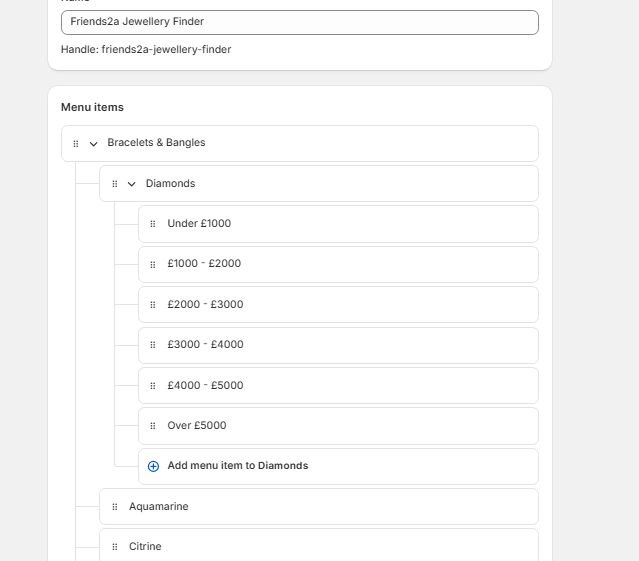Screen dimensions: 639x561
Task: Select the Aquamarine menu item
Action: pos(158,507)
